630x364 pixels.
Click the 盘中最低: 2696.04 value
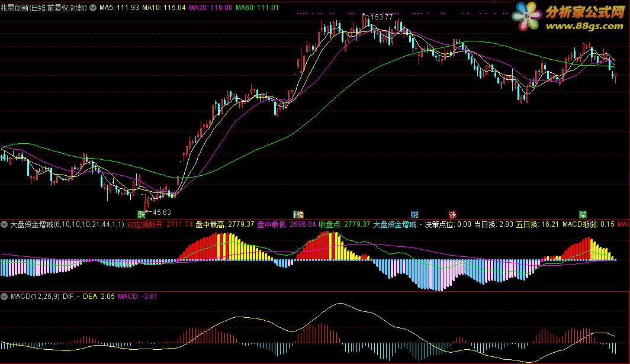(287, 224)
